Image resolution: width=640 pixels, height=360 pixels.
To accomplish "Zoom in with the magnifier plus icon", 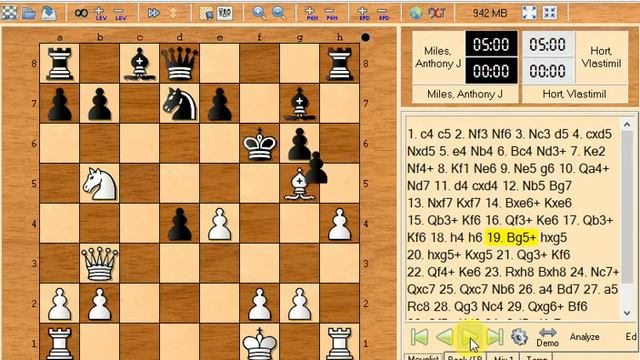I will [x=259, y=13].
